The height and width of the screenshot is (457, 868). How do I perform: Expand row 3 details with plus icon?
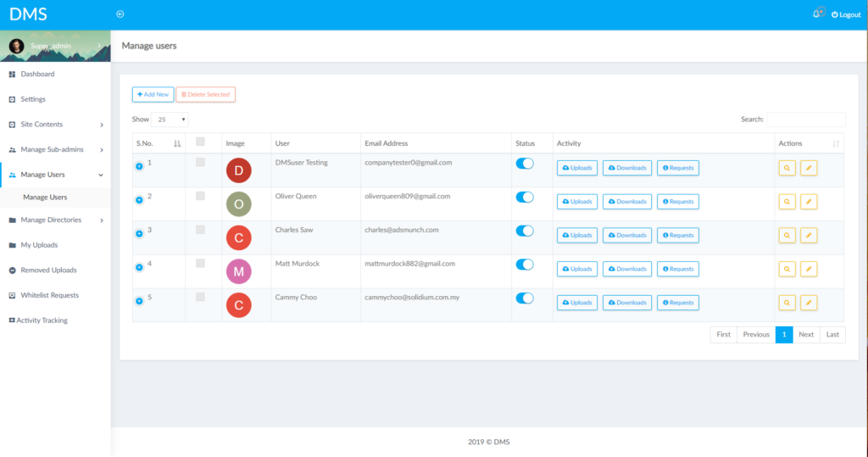tap(140, 234)
